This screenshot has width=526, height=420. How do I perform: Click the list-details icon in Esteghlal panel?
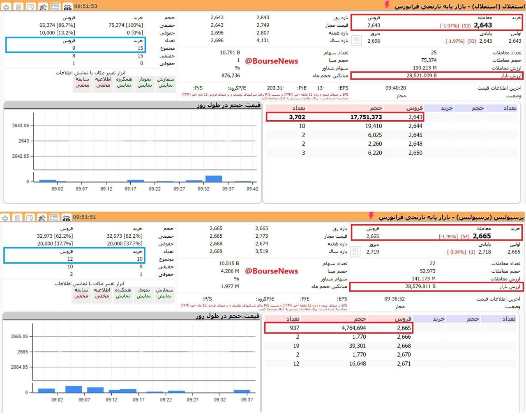[55, 7]
